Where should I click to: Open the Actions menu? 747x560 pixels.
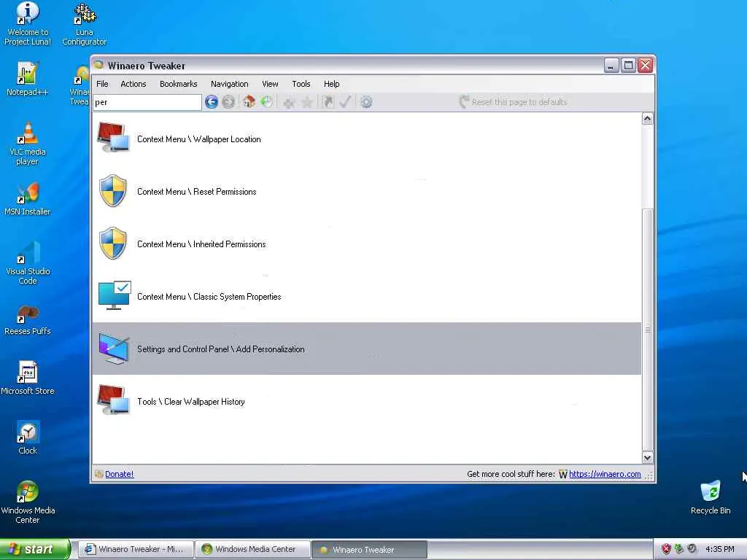(133, 84)
